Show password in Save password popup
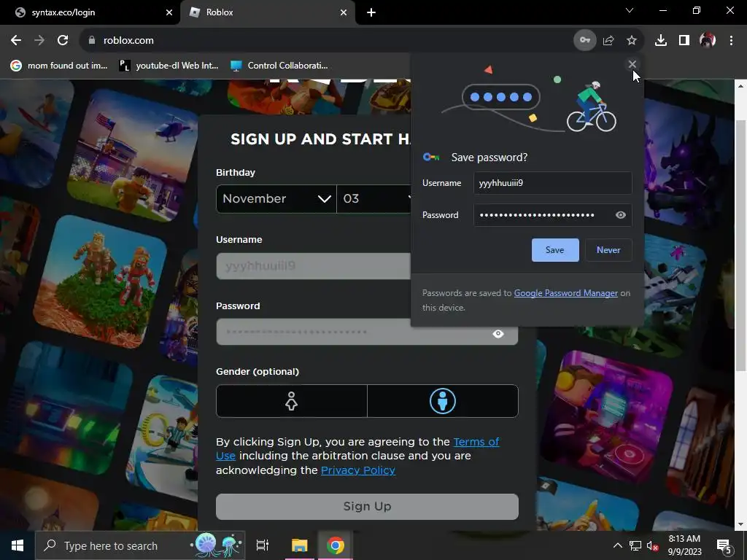Screen dimensions: 747x560 click(x=620, y=215)
